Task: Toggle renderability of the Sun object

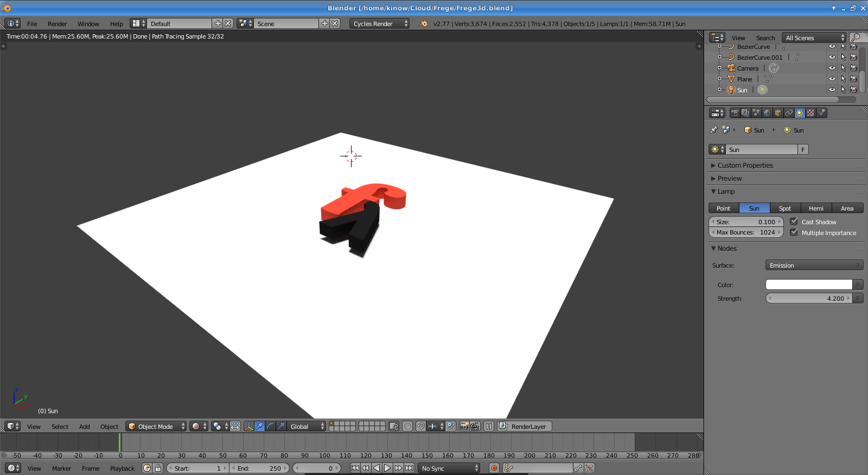Action: (x=853, y=90)
